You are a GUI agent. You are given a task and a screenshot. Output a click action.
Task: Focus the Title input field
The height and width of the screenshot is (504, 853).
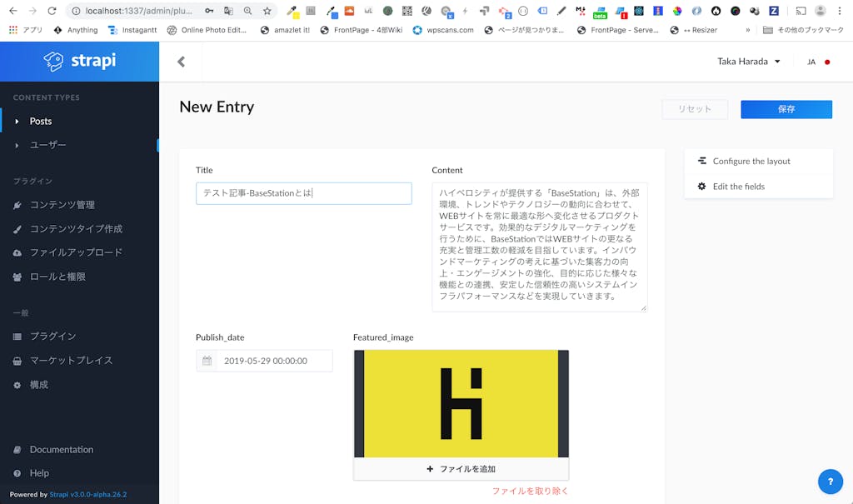[x=303, y=193]
